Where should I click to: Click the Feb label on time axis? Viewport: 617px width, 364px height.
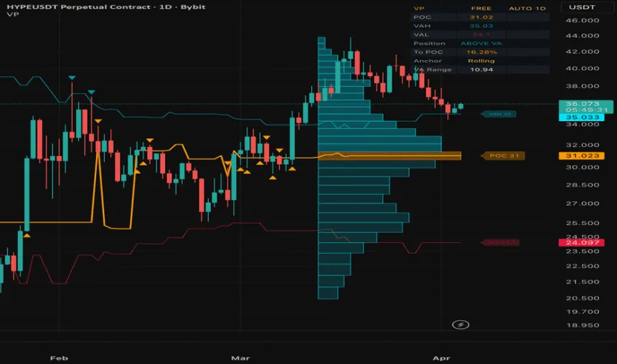(60, 355)
